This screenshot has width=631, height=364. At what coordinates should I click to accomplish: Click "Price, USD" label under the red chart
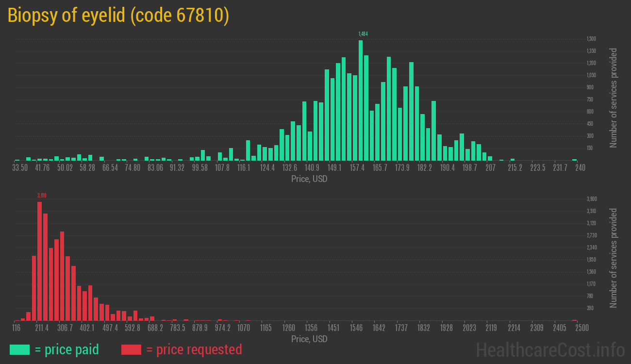(309, 339)
